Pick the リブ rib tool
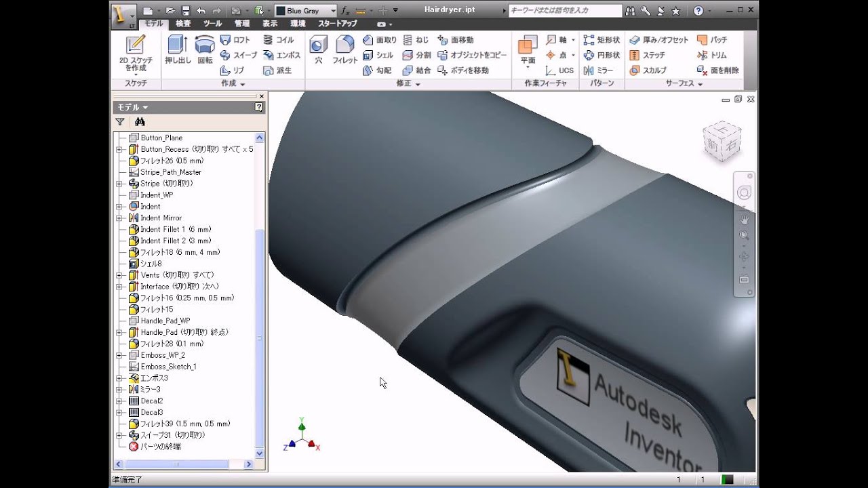Viewport: 868px width, 488px height. pos(233,70)
